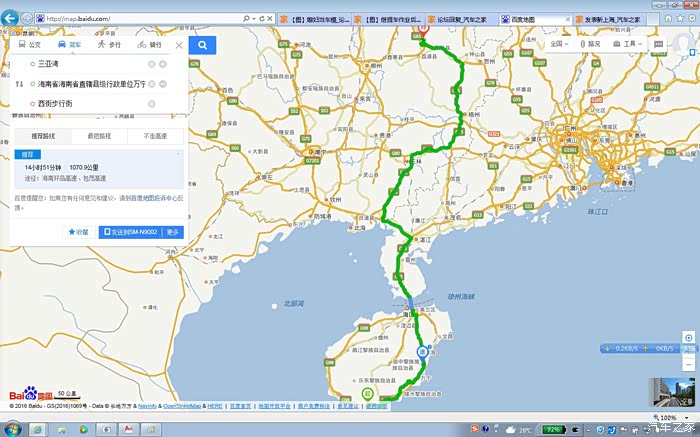
Task: Close the route planning panel
Action: [x=179, y=45]
